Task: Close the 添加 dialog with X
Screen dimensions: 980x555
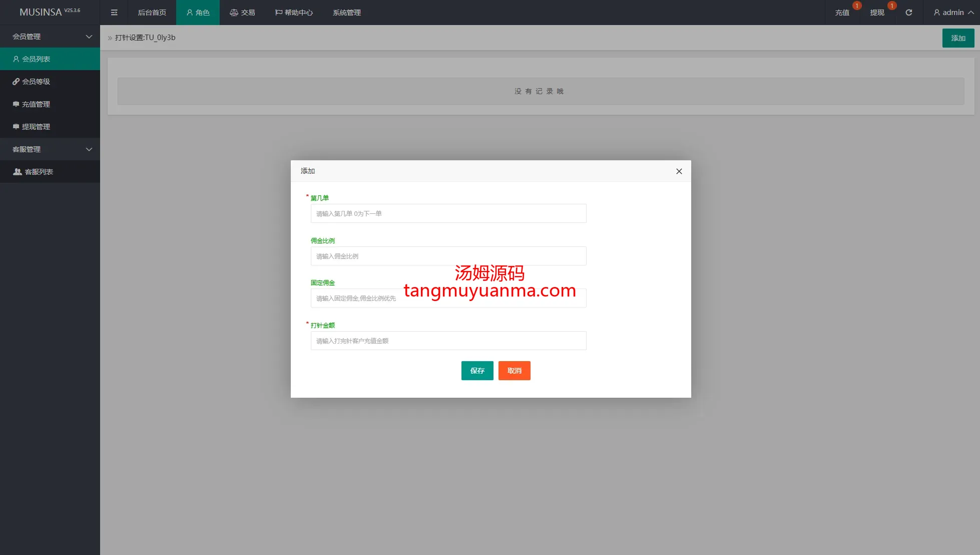Action: [679, 171]
